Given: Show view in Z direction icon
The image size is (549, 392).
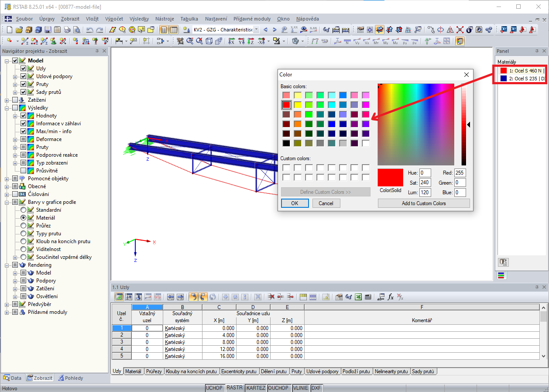Looking at the screenshot, I should pyautogui.click(x=250, y=41).
